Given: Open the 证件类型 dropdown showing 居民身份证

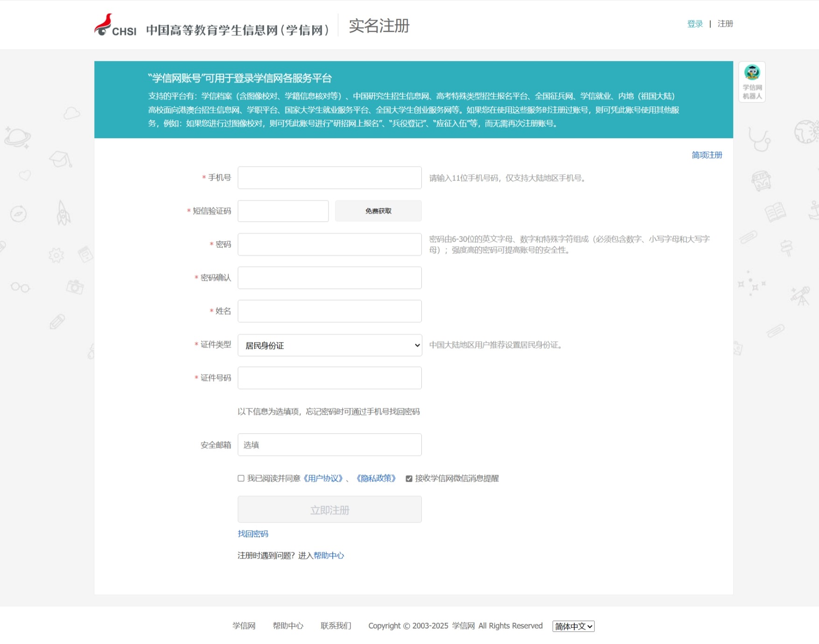Looking at the screenshot, I should coord(329,345).
